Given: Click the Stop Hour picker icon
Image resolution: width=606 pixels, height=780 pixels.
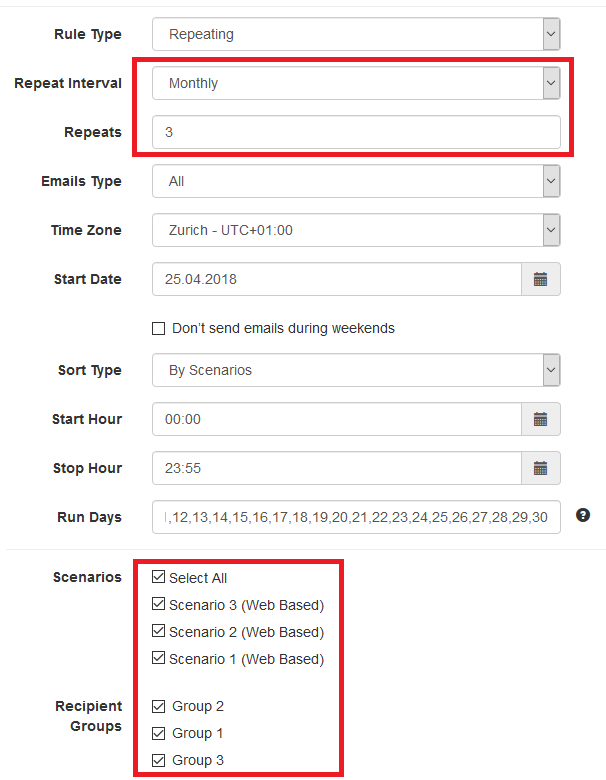Looking at the screenshot, I should [540, 468].
